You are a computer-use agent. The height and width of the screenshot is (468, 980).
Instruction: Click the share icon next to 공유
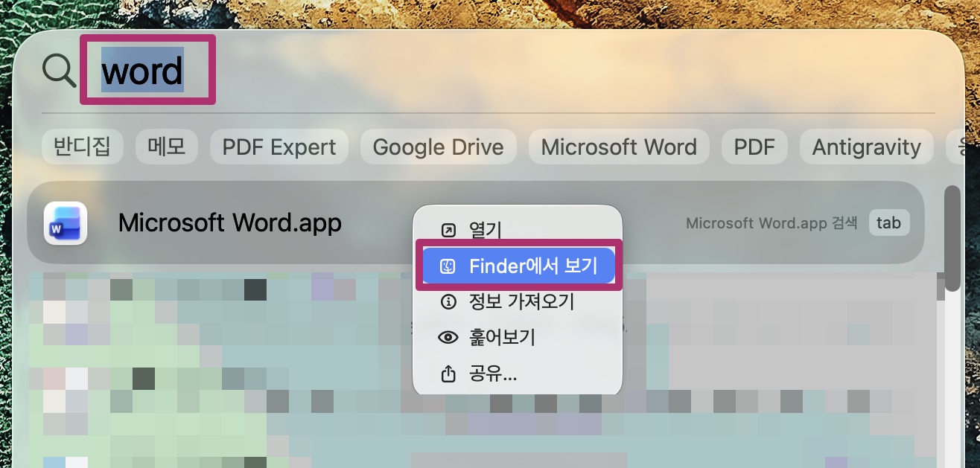coord(447,374)
